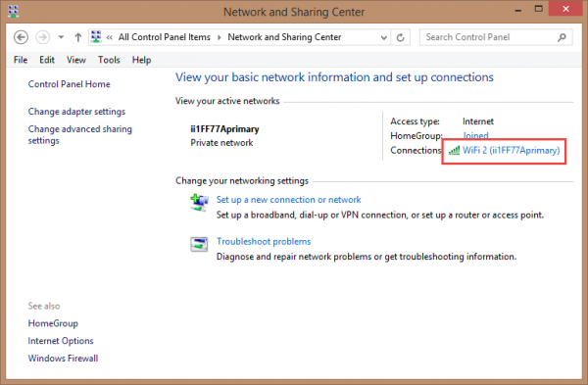Screen dimensions: 588x385
Task: Open Internet Options under See also
Action: (61, 341)
